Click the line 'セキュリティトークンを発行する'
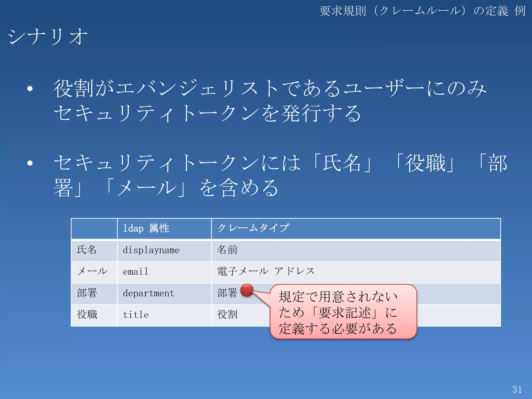The height and width of the screenshot is (399, 532). 207,113
